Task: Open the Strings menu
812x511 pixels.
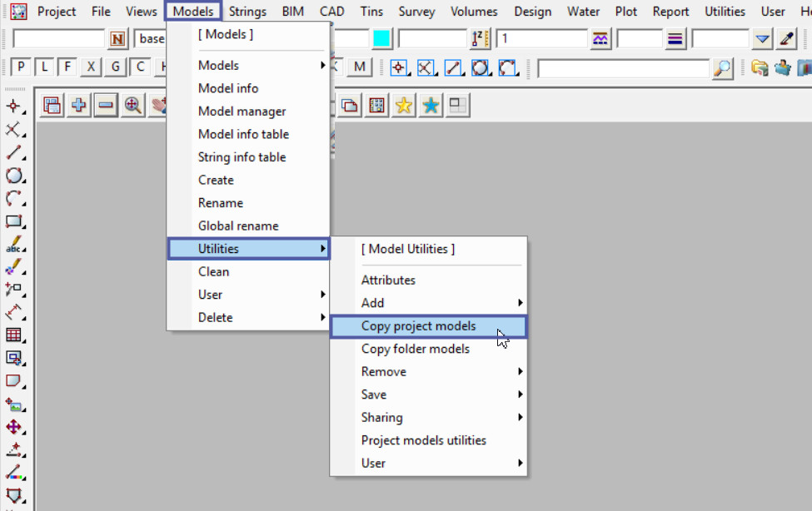Action: pos(247,12)
